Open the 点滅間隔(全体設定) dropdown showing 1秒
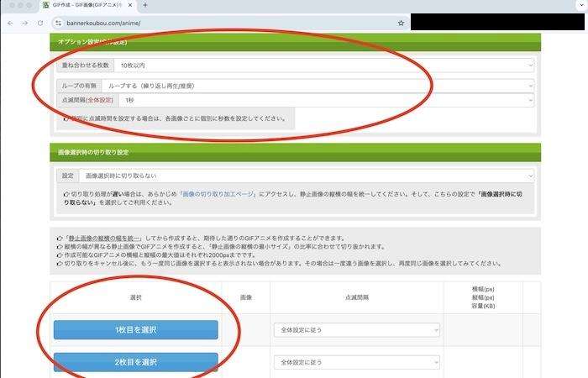The height and width of the screenshot is (378, 588). point(326,100)
